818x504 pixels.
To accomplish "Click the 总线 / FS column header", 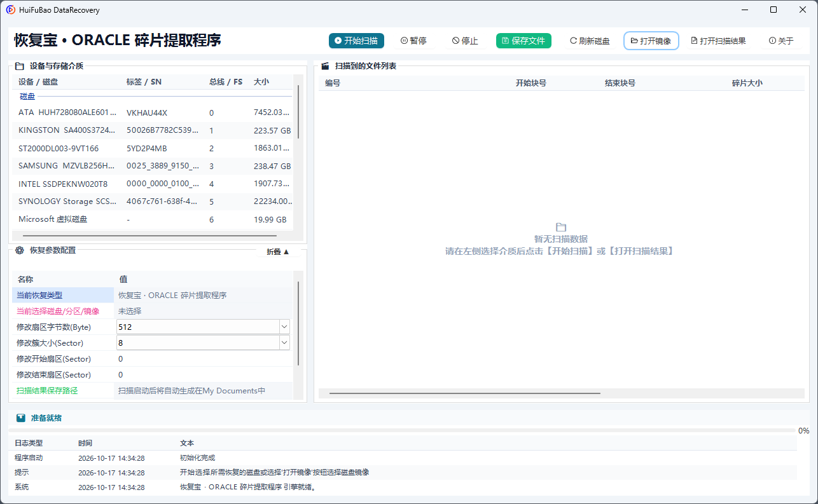I will point(226,82).
